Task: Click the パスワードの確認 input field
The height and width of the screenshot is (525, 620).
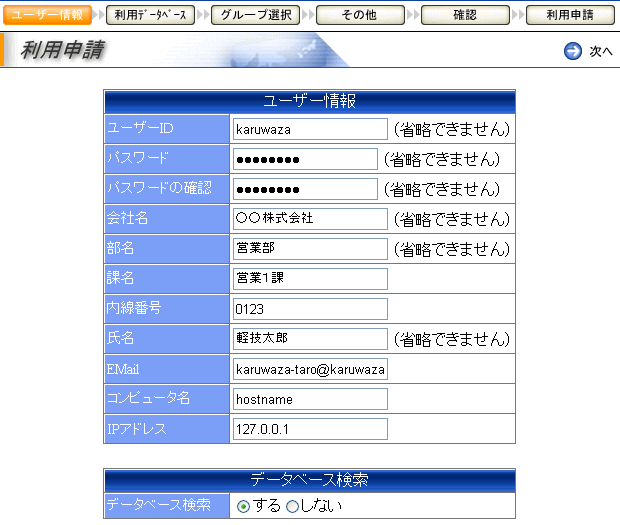Action: (305, 189)
